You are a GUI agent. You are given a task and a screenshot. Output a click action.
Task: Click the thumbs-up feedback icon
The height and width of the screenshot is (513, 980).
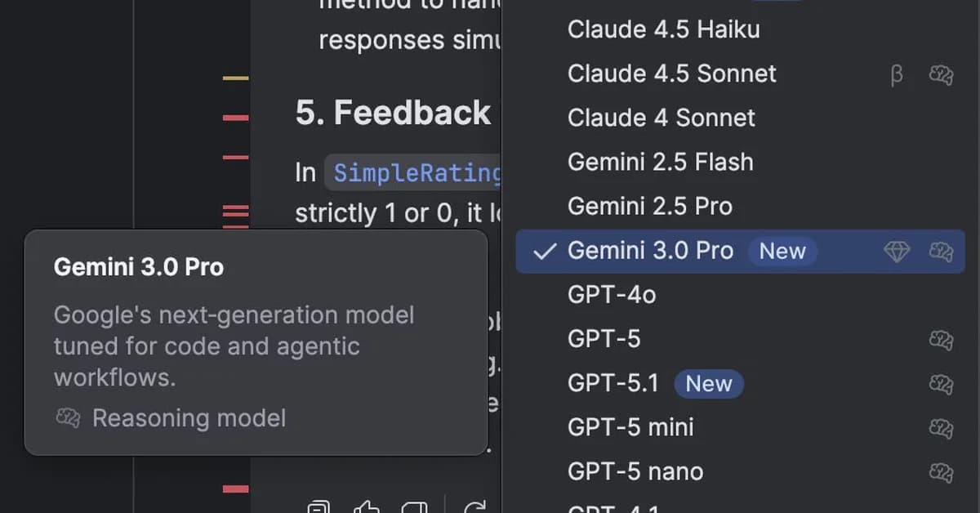(x=366, y=506)
